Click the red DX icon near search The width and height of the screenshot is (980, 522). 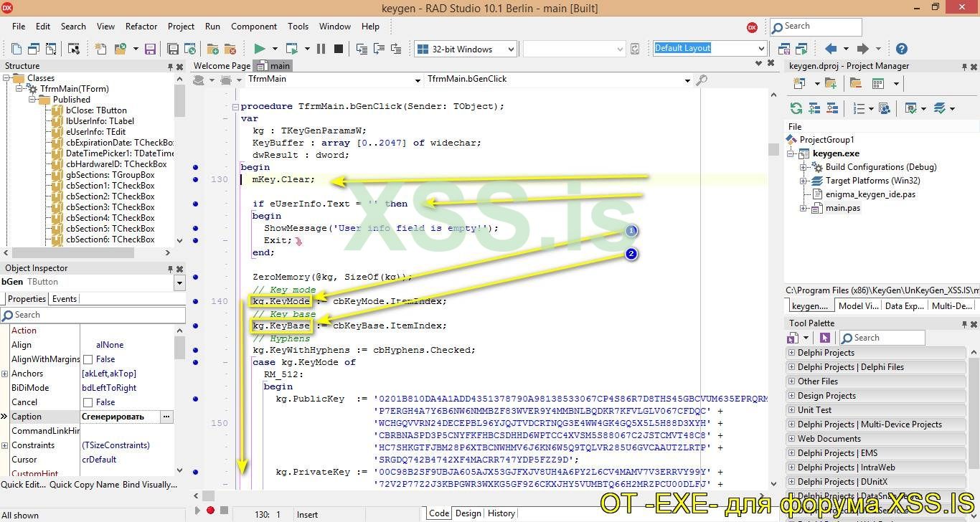pos(752,27)
